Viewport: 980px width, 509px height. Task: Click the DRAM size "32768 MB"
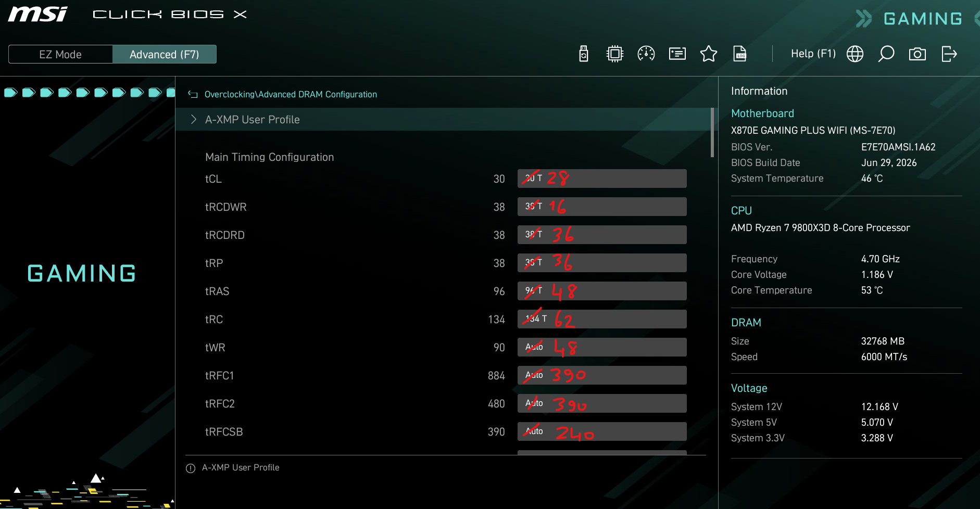(883, 341)
